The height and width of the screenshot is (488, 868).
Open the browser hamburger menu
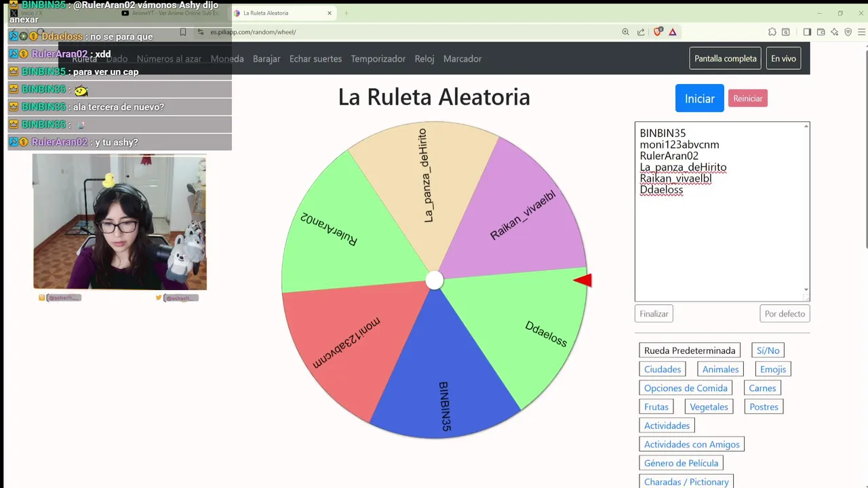(862, 32)
